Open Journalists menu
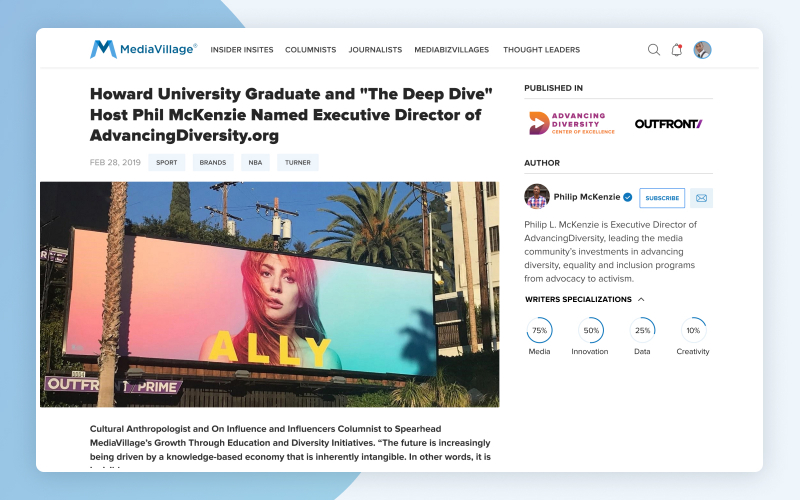This screenshot has height=500, width=800. tap(375, 49)
